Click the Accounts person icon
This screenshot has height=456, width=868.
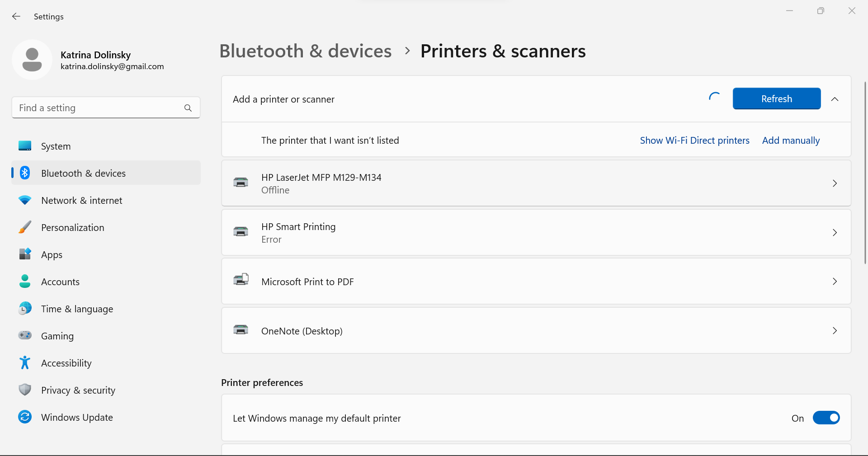pyautogui.click(x=25, y=281)
